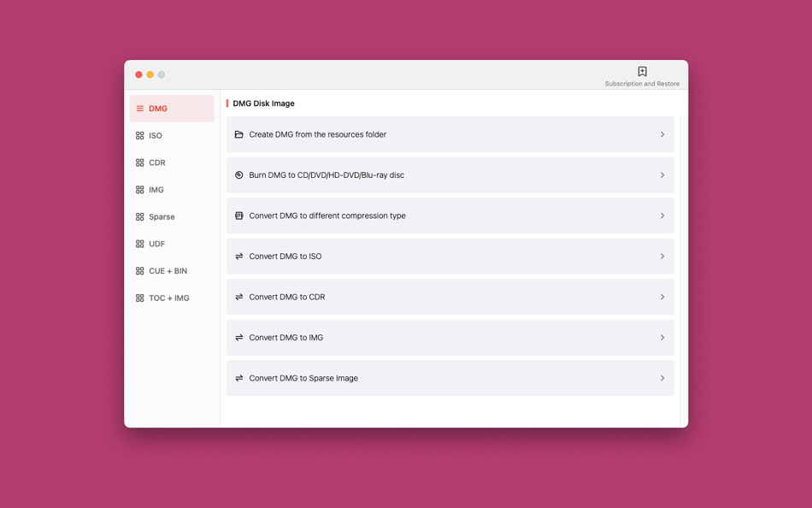Click the folder icon for Create DMG
The width and height of the screenshot is (812, 508).
click(x=238, y=134)
